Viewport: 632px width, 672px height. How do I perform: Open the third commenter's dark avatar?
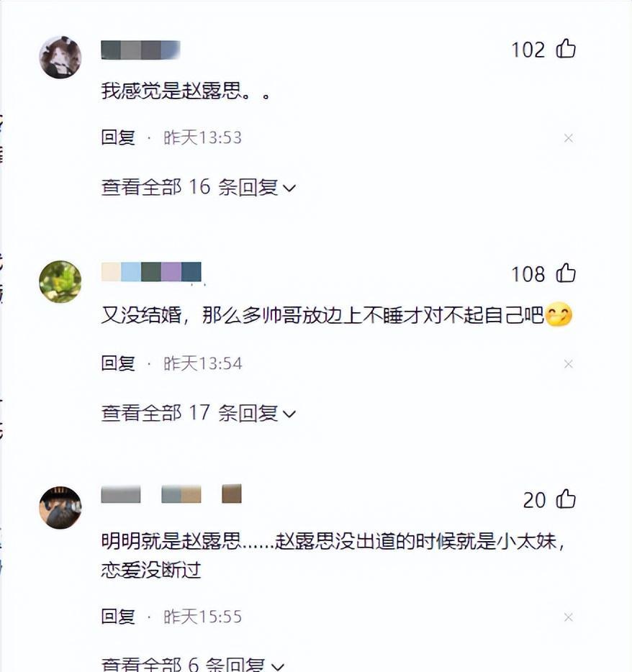point(60,507)
